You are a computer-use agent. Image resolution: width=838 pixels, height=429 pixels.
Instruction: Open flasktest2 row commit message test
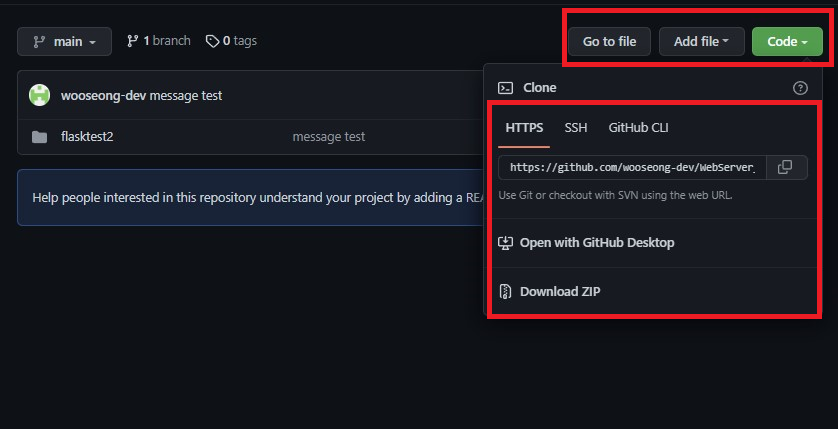329,137
